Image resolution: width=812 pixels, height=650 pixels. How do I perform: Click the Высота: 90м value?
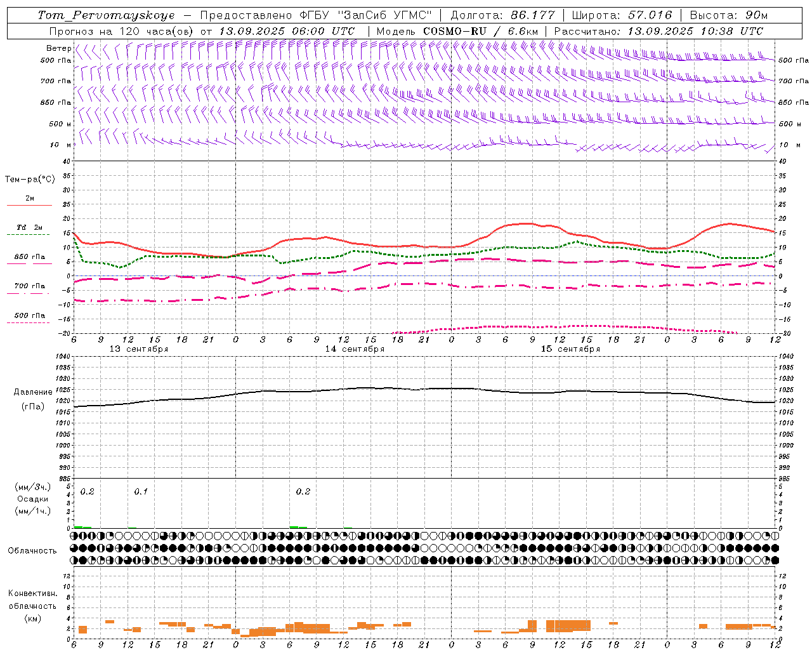tap(728, 15)
